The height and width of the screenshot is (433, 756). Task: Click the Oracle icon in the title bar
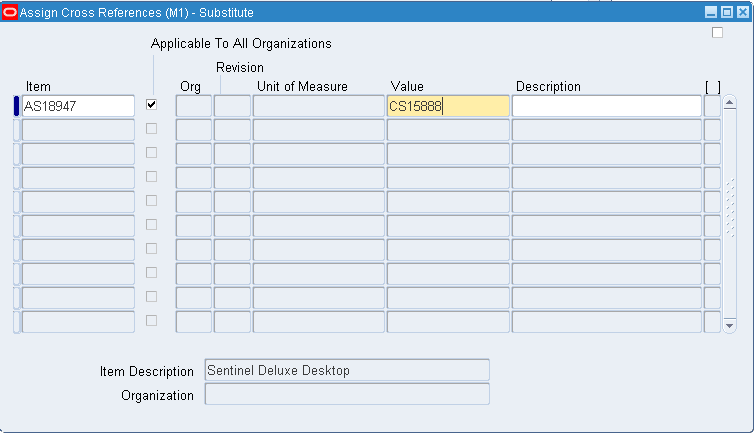tap(10, 12)
